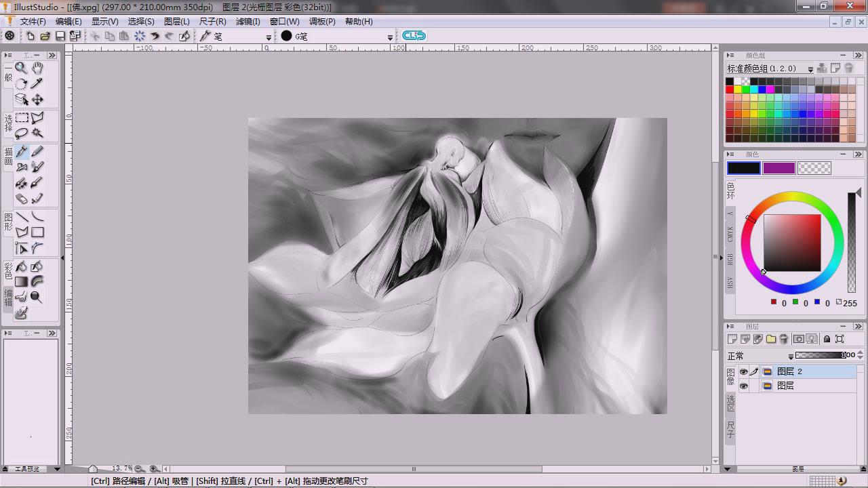Select the Magic wand tool
Screen dimensions: 868x488
tap(37, 134)
